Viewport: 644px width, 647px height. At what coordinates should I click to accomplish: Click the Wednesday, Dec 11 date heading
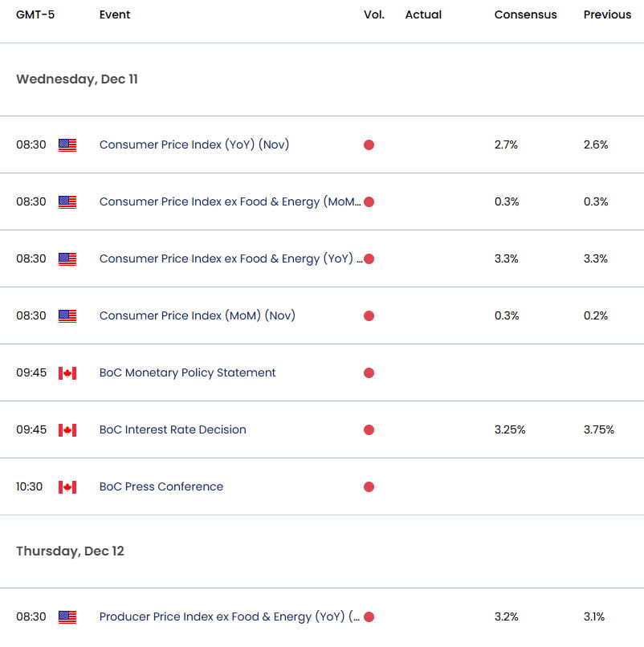[77, 79]
